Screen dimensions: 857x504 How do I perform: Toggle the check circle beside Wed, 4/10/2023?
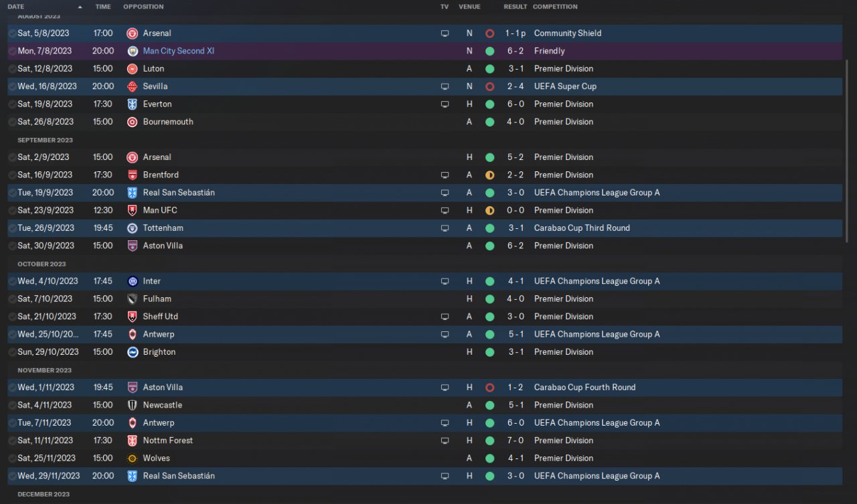click(12, 281)
